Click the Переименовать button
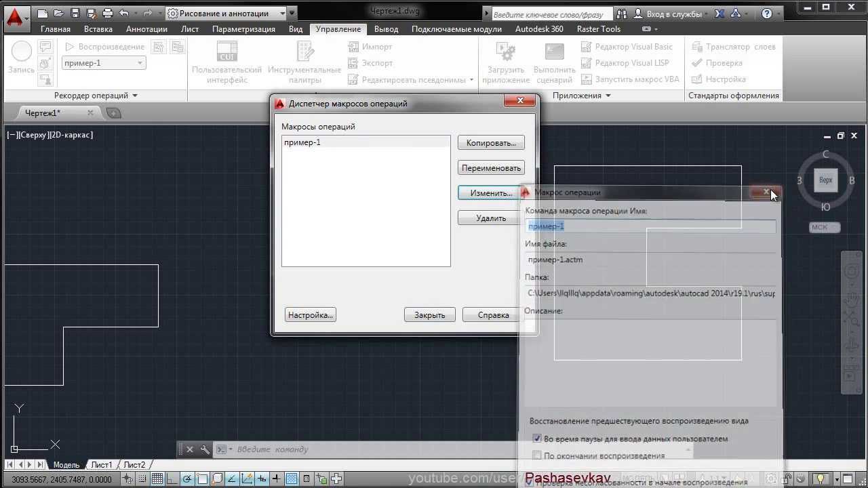 coord(491,168)
